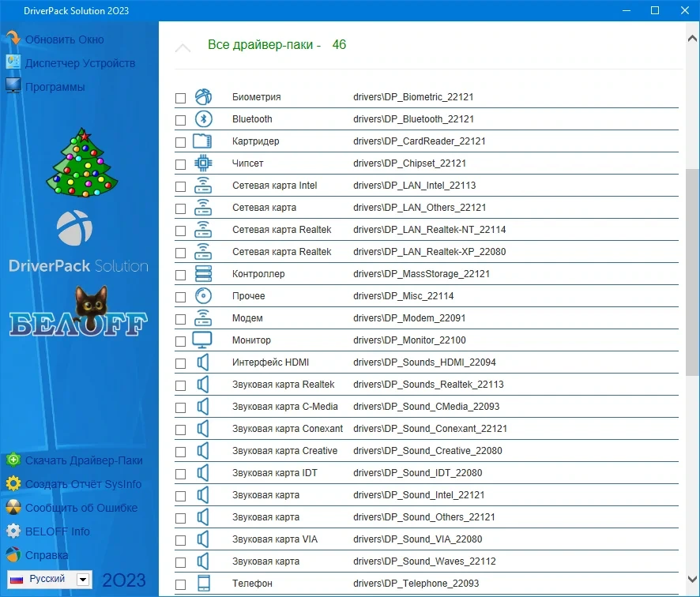Screen dimensions: 700x597
Task: Click the modem icon
Action: (203, 317)
